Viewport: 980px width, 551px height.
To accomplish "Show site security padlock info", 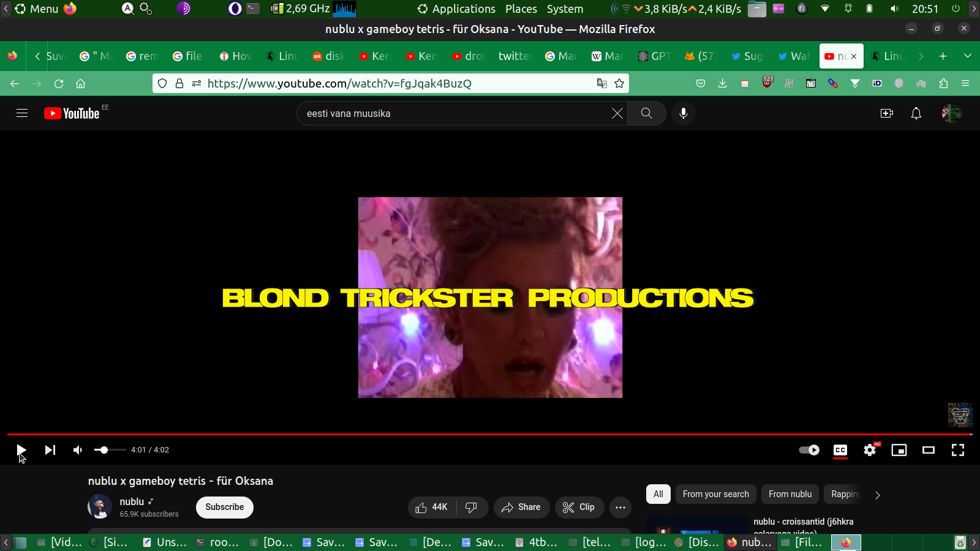I will [x=179, y=83].
